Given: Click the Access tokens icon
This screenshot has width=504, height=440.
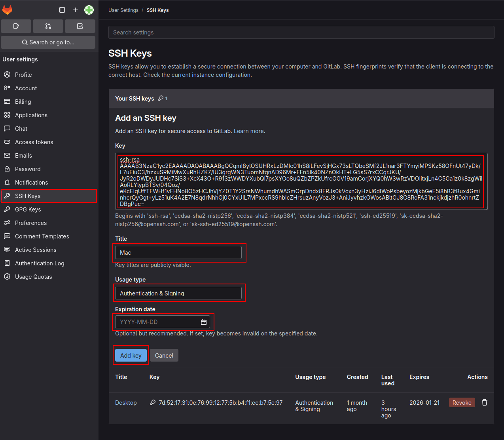Looking at the screenshot, I should coord(7,142).
